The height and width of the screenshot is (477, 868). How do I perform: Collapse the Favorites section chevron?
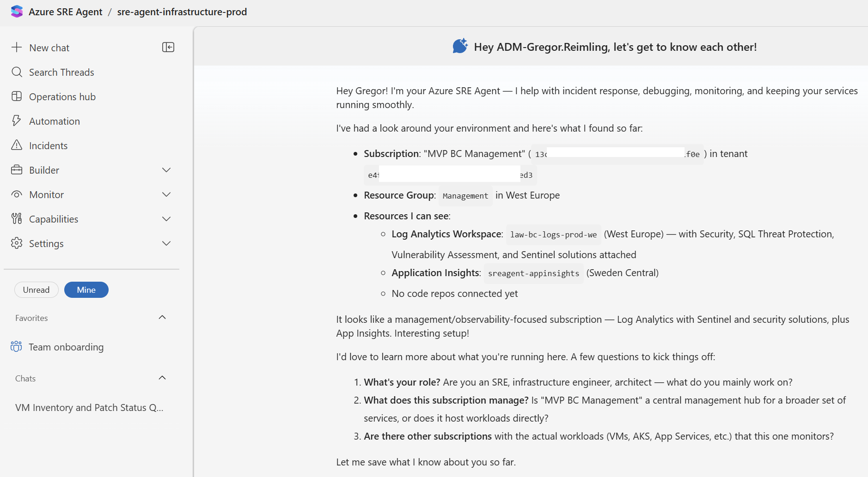(162, 317)
